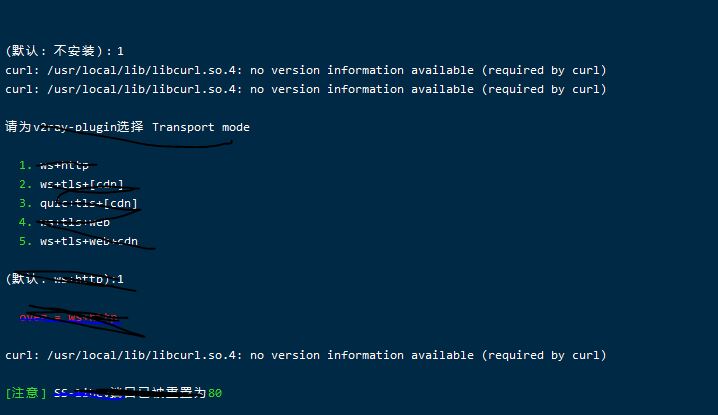The image size is (718, 415).
Task: Select option 5 ws+tls+web+cdn
Action: (x=89, y=241)
